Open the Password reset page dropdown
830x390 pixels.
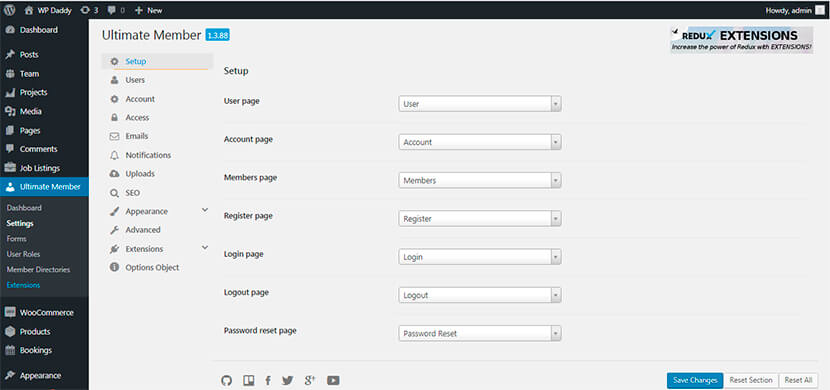480,334
